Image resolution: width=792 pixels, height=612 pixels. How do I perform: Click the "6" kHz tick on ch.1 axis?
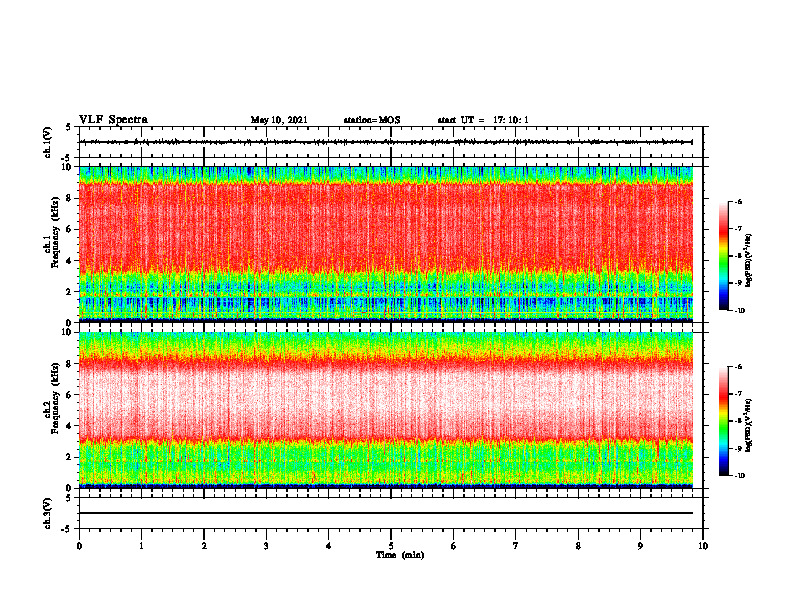tap(70, 230)
